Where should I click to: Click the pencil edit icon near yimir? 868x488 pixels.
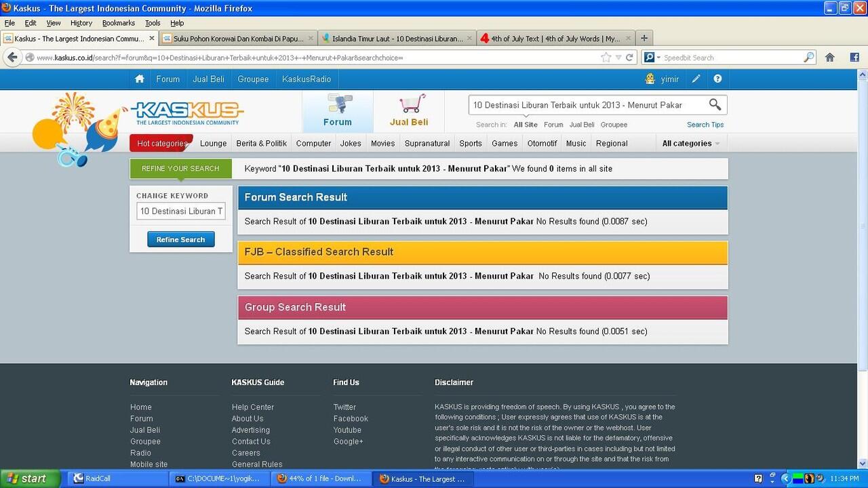tap(696, 79)
